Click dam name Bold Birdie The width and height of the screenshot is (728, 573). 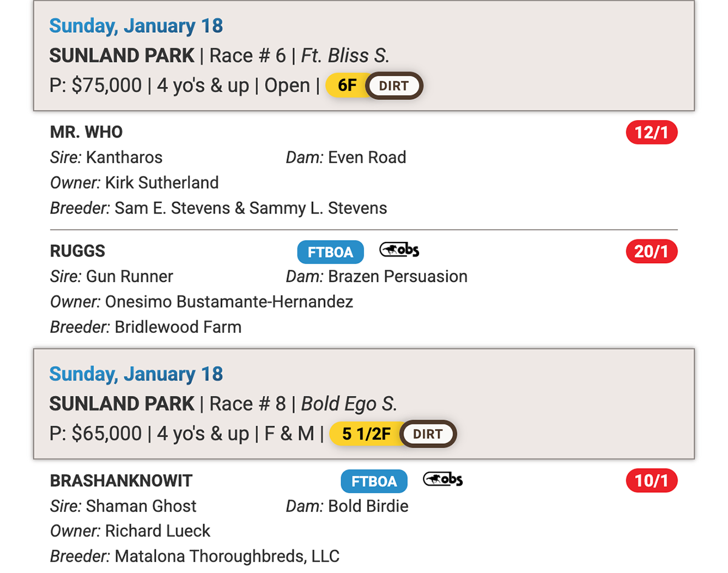click(368, 506)
